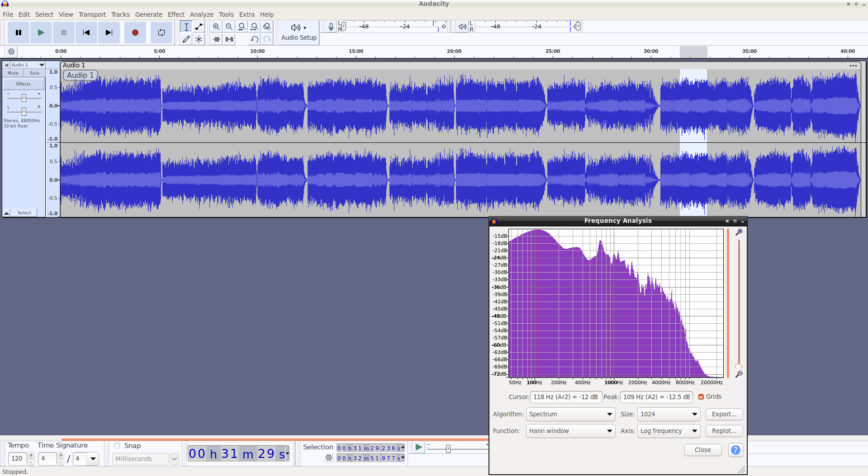The image size is (868, 476).
Task: Click the Zoom Toggle icon
Action: tap(267, 27)
